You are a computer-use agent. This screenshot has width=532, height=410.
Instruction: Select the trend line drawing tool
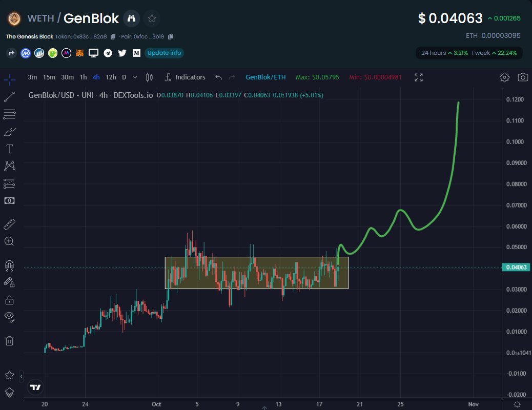(10, 97)
